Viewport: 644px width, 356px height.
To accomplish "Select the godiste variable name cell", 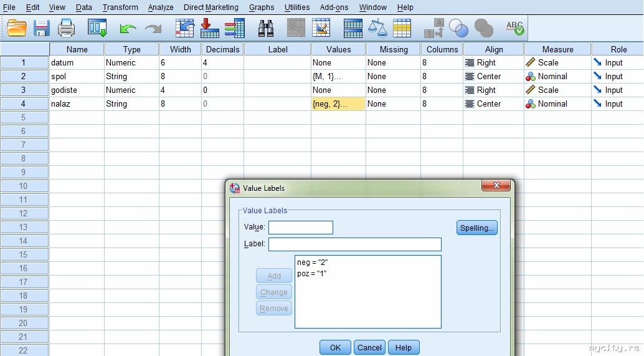I will [77, 90].
